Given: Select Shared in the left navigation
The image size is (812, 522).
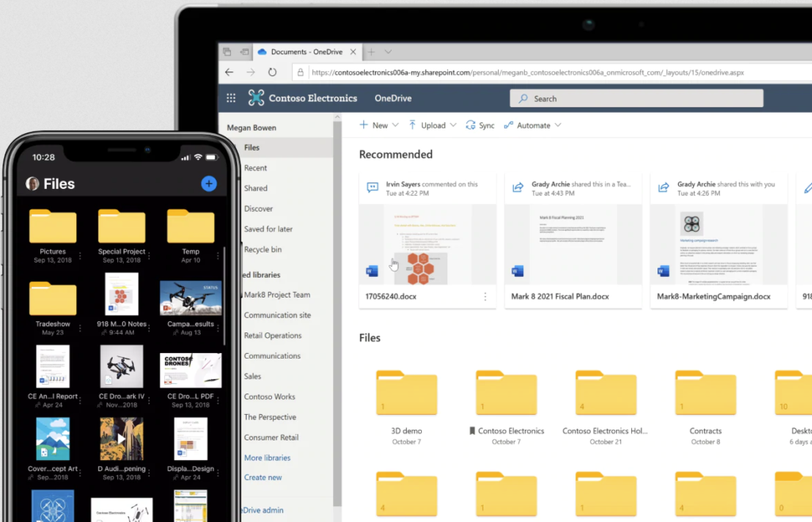Looking at the screenshot, I should 256,188.
